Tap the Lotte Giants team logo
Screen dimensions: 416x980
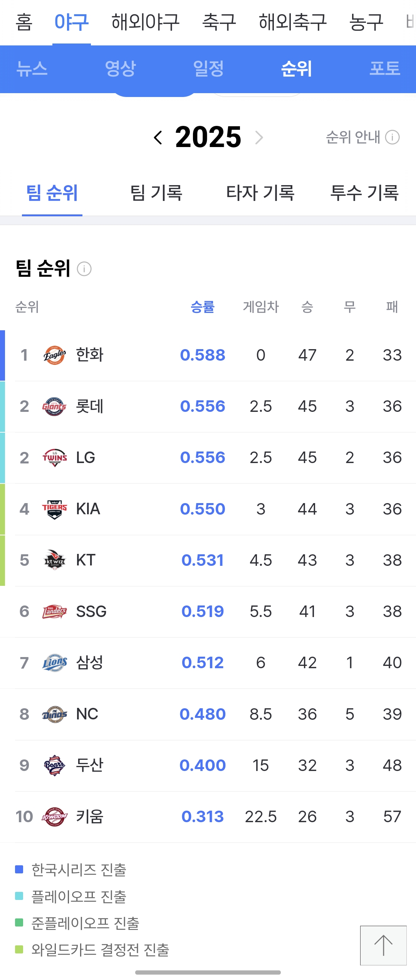point(54,406)
